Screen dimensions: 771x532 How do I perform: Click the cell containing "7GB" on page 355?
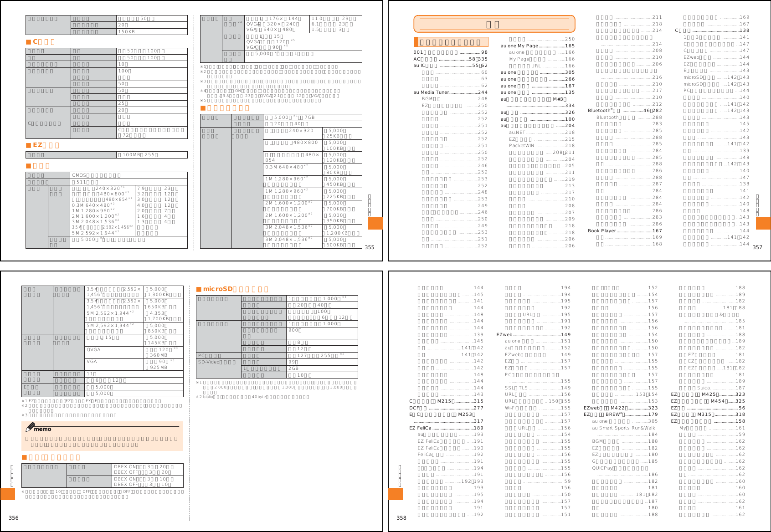tap(313, 118)
